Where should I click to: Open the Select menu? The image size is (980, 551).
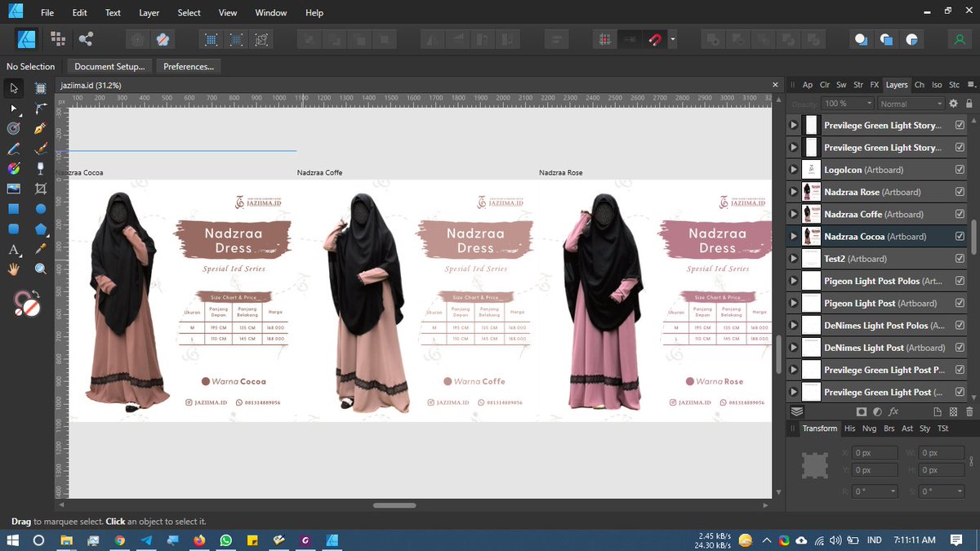[x=189, y=13]
